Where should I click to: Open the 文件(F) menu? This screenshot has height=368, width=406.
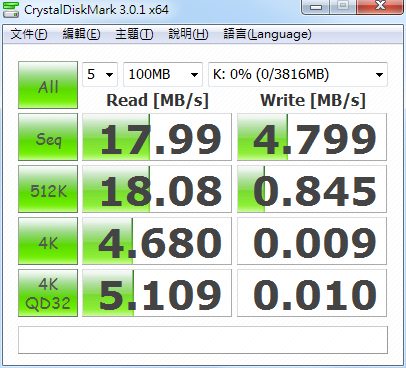click(29, 34)
